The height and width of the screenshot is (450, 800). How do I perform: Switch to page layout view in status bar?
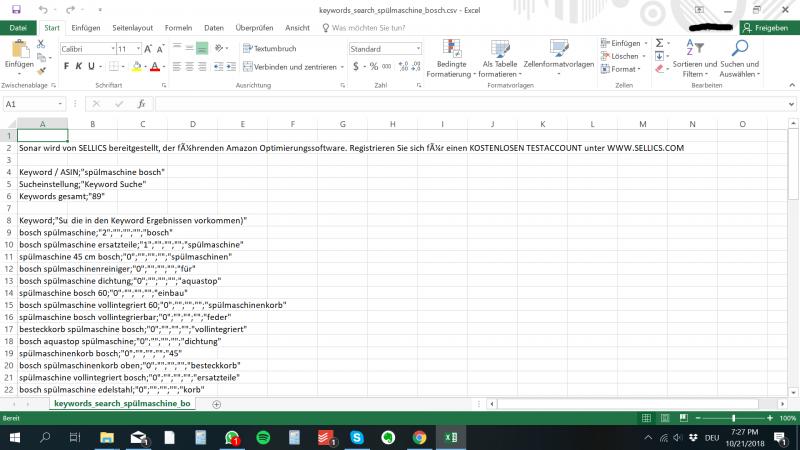click(x=665, y=418)
